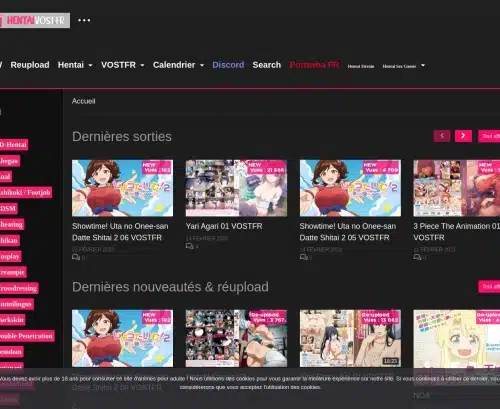This screenshot has height=409, width=500.
Task: Select the Cosplay tag in sidebar
Action: 10,256
